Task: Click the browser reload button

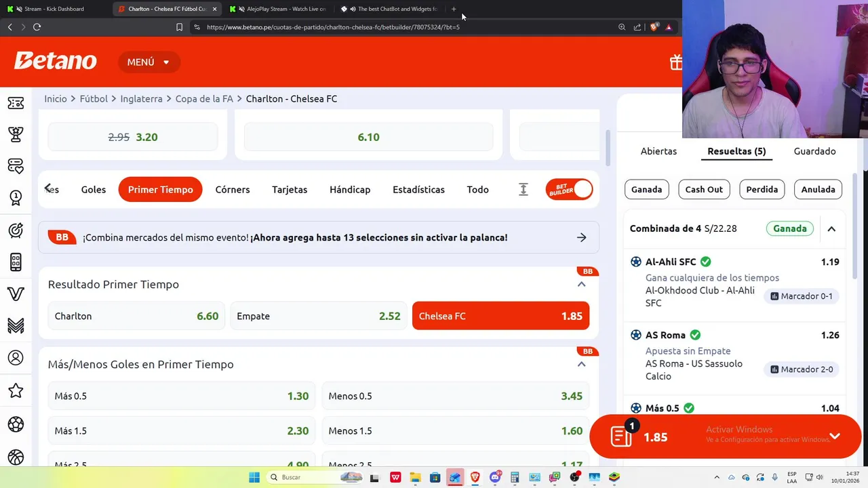Action: (x=37, y=27)
